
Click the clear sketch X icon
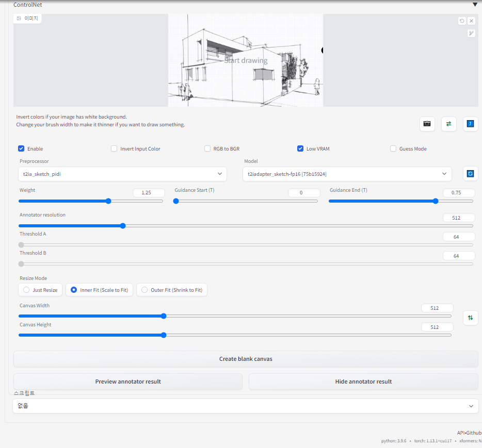pyautogui.click(x=472, y=21)
